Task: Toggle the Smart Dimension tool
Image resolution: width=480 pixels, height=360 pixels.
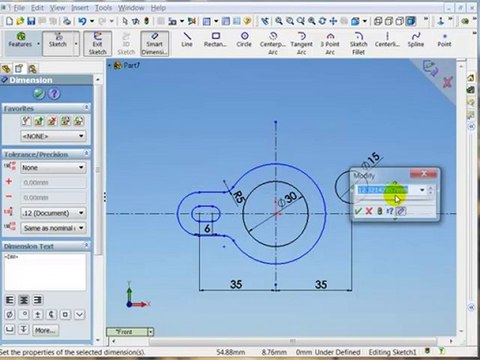Action: tap(154, 43)
